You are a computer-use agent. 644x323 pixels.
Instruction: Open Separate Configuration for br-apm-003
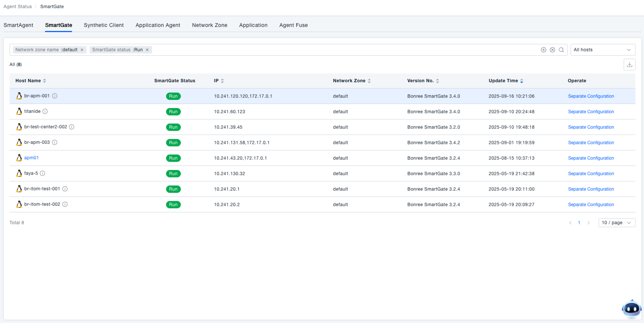[591, 143]
